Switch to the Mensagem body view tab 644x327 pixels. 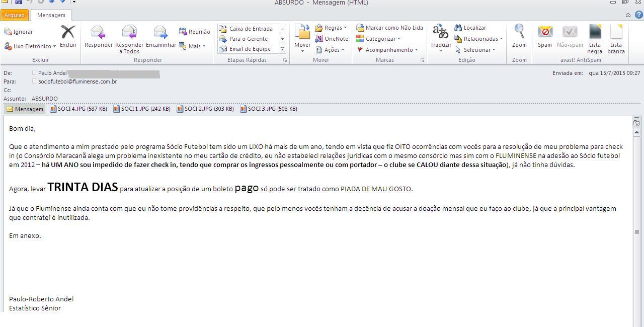[25, 109]
